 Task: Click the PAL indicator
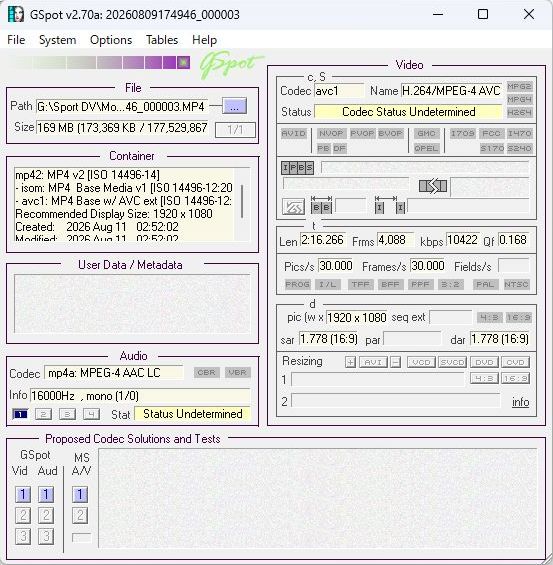[485, 284]
